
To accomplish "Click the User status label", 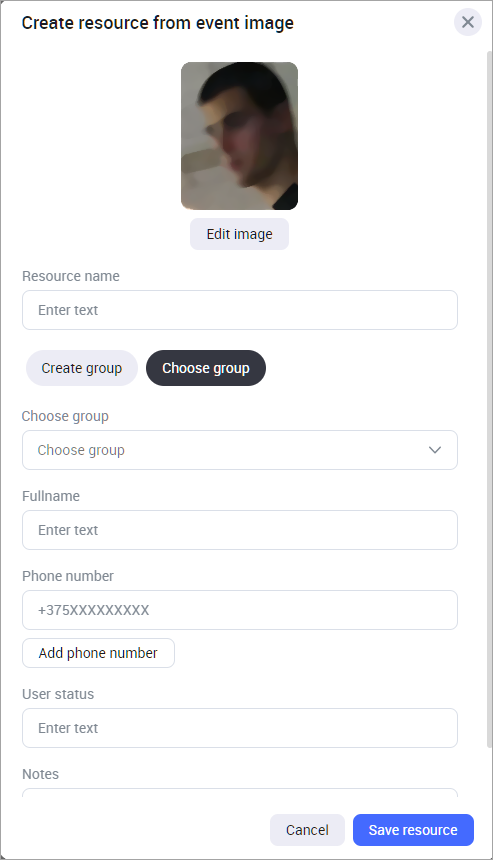I will click(58, 694).
